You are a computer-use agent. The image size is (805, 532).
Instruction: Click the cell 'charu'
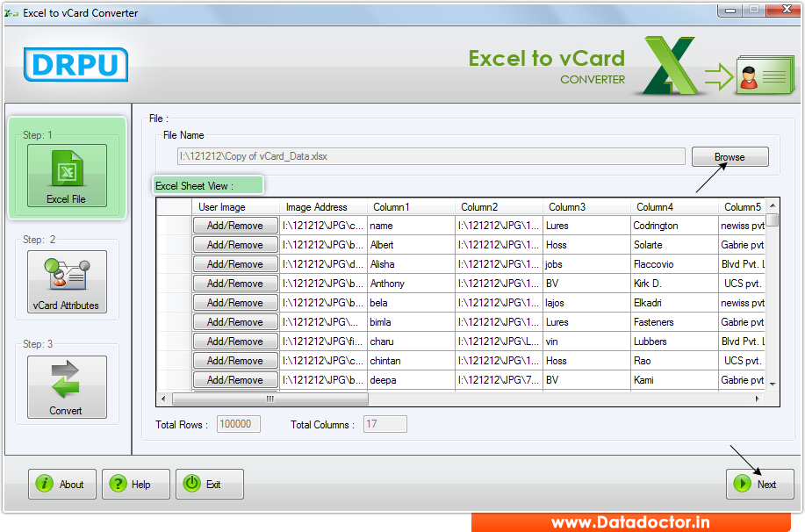411,341
